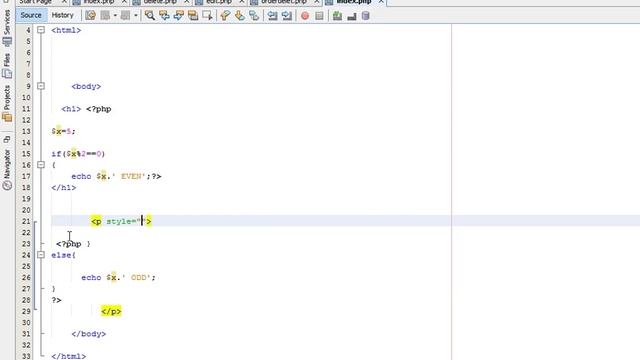Place cursor on $x=5; line
The width and height of the screenshot is (640, 360).
point(63,131)
